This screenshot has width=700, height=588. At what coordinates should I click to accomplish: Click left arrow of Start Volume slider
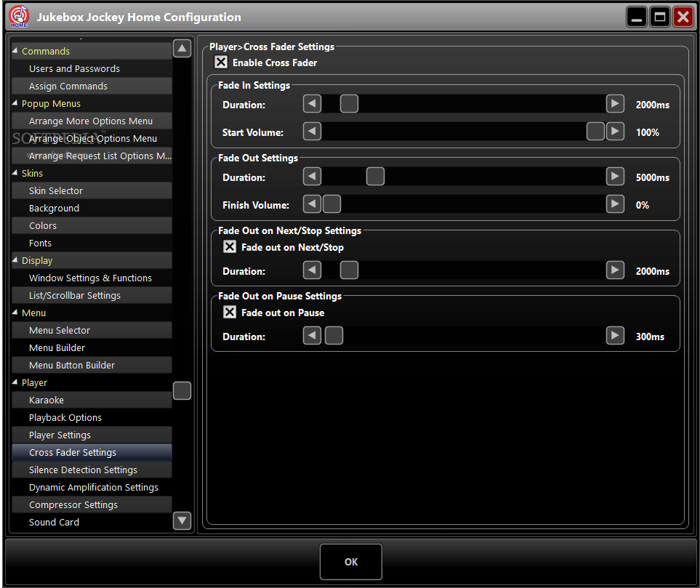(x=312, y=132)
